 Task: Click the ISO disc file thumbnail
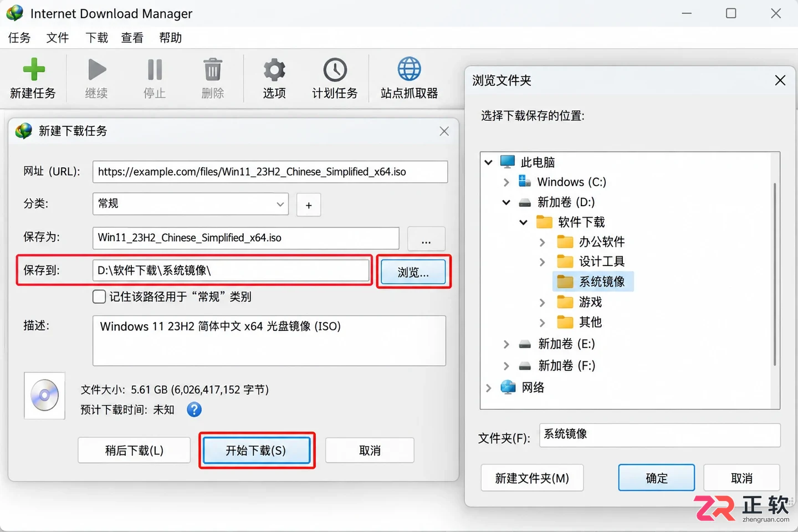click(x=45, y=396)
